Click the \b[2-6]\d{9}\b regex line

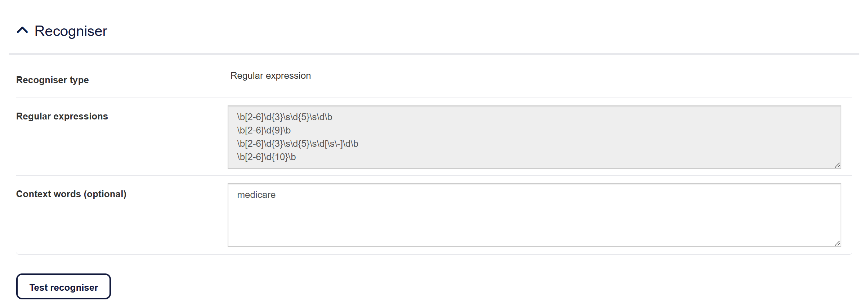(x=264, y=130)
